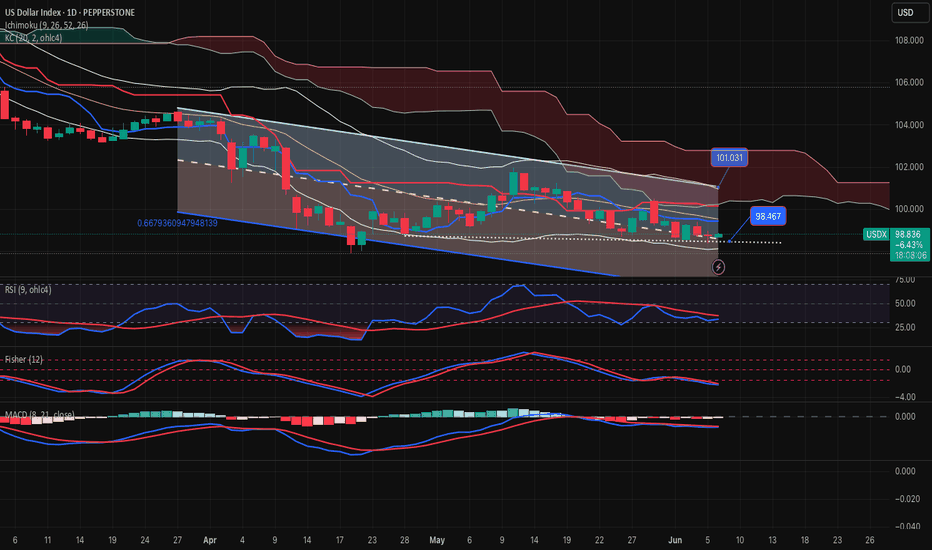This screenshot has height=550, width=932.
Task: Click the 28 date label on time axis
Action: (404, 540)
